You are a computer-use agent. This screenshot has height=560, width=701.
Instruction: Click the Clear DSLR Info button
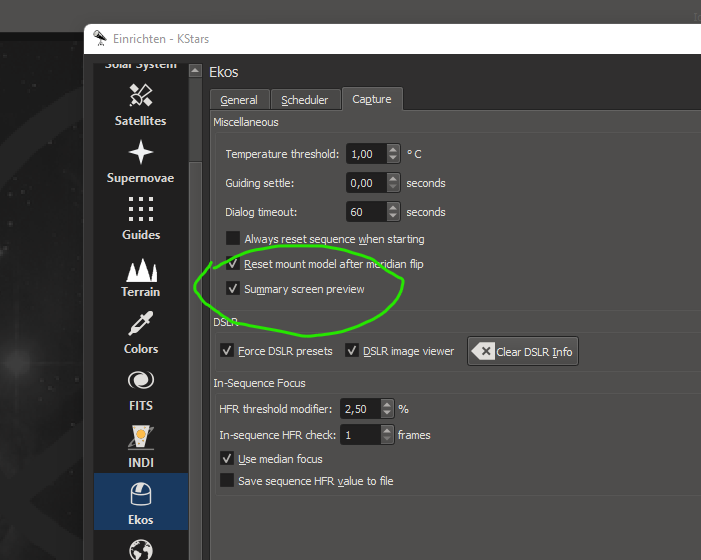point(523,351)
